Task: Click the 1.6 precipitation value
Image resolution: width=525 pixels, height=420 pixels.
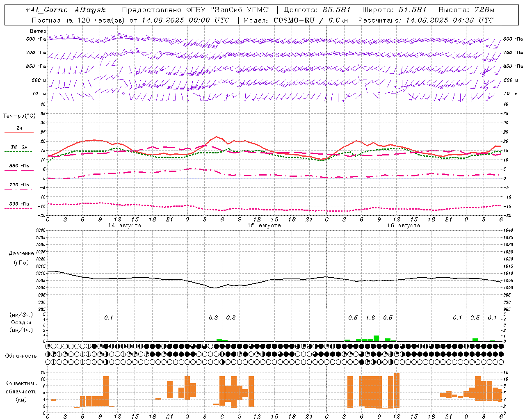Action: [x=370, y=317]
